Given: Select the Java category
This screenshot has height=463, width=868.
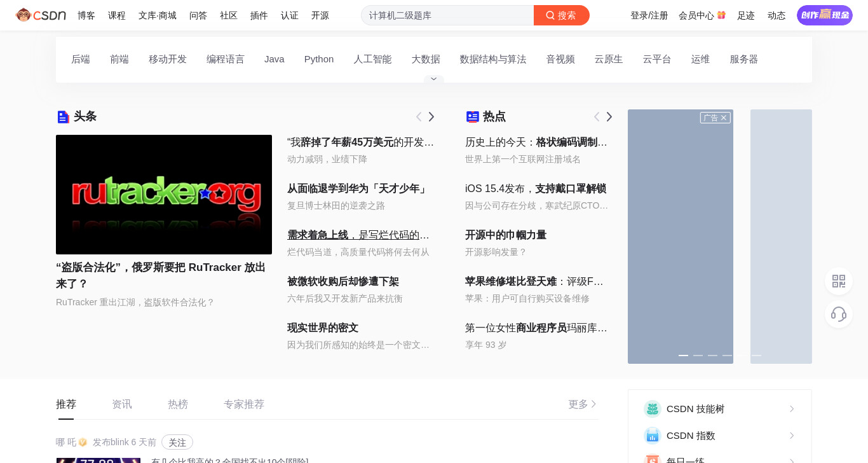Looking at the screenshot, I should [x=275, y=59].
